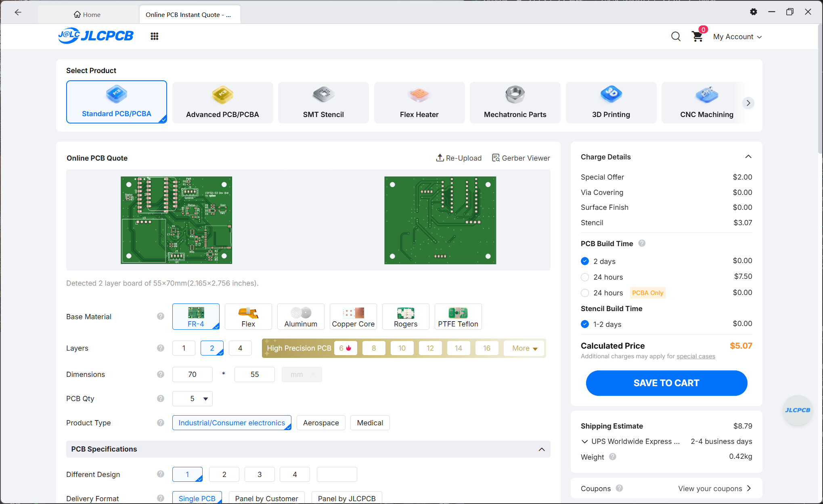The height and width of the screenshot is (504, 823).
Task: Click the SAVE TO CART button
Action: pos(666,383)
